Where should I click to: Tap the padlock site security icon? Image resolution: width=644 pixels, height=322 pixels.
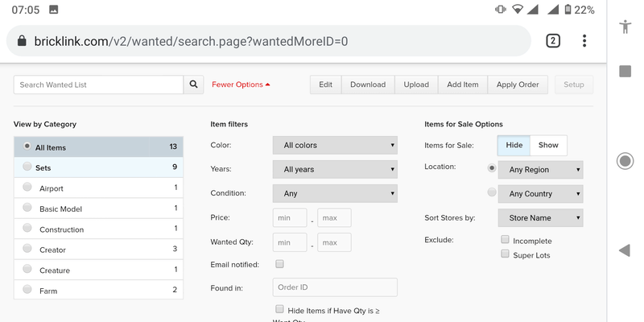(x=22, y=41)
